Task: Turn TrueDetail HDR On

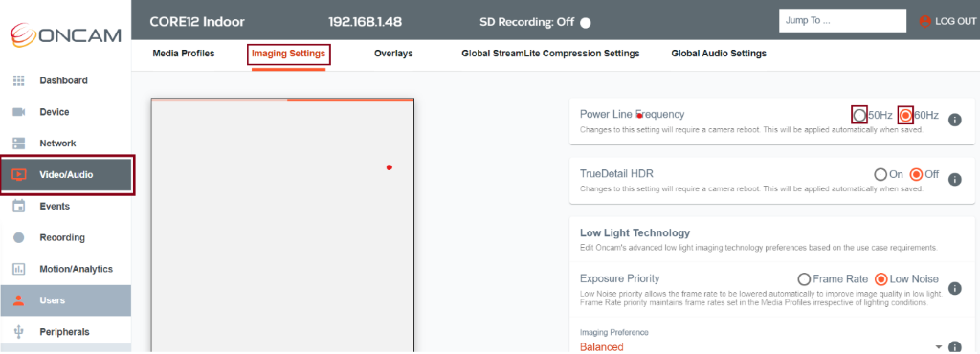Action: 880,174
